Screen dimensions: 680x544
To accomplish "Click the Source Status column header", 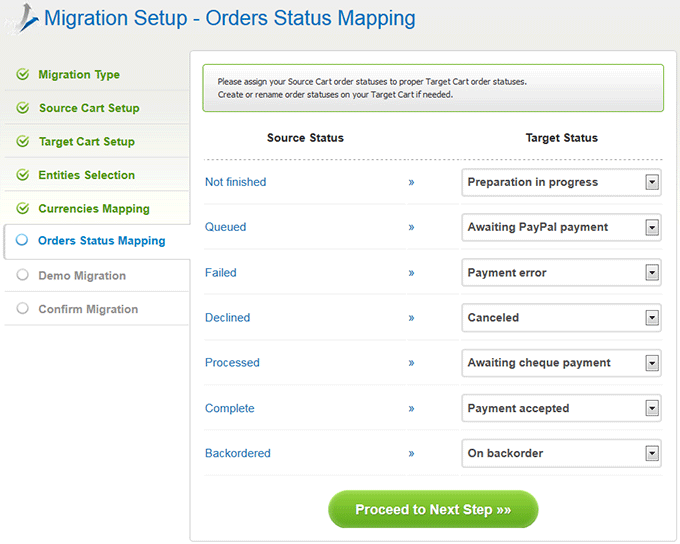I will tap(305, 138).
